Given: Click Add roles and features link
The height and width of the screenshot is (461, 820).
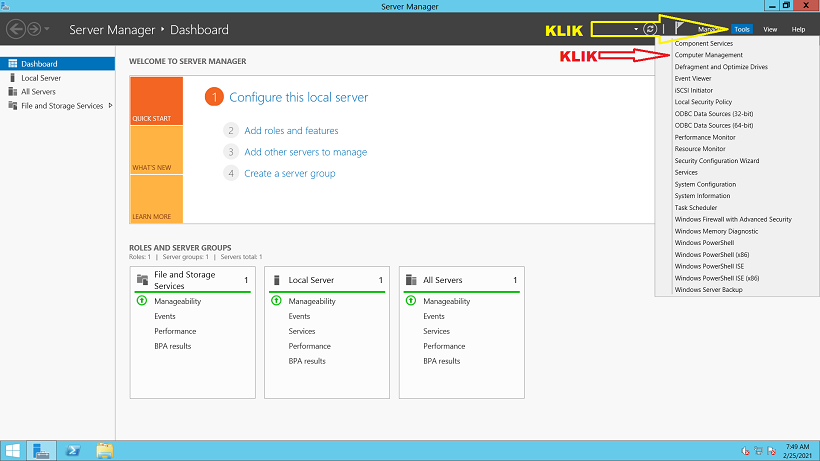Looking at the screenshot, I should tap(291, 131).
